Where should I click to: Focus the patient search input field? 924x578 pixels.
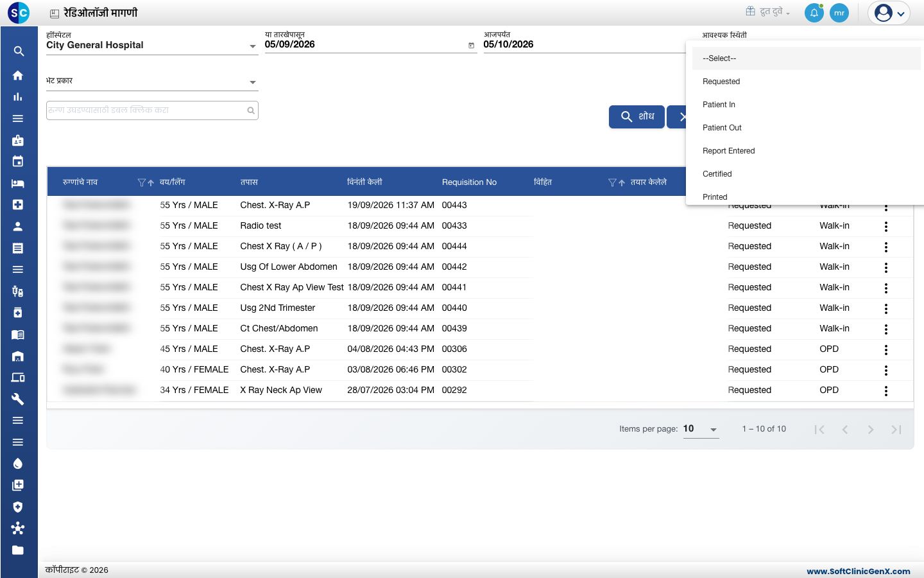[x=152, y=110]
